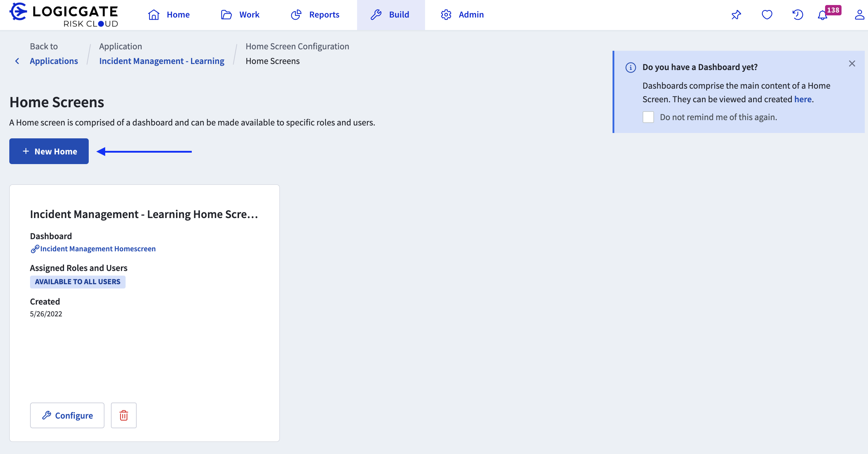The width and height of the screenshot is (868, 454).
Task: Open the Reports tab
Action: (x=315, y=15)
